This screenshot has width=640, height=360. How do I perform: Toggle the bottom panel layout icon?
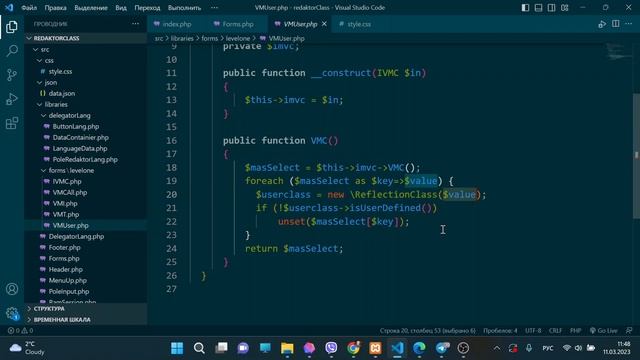[x=538, y=8]
